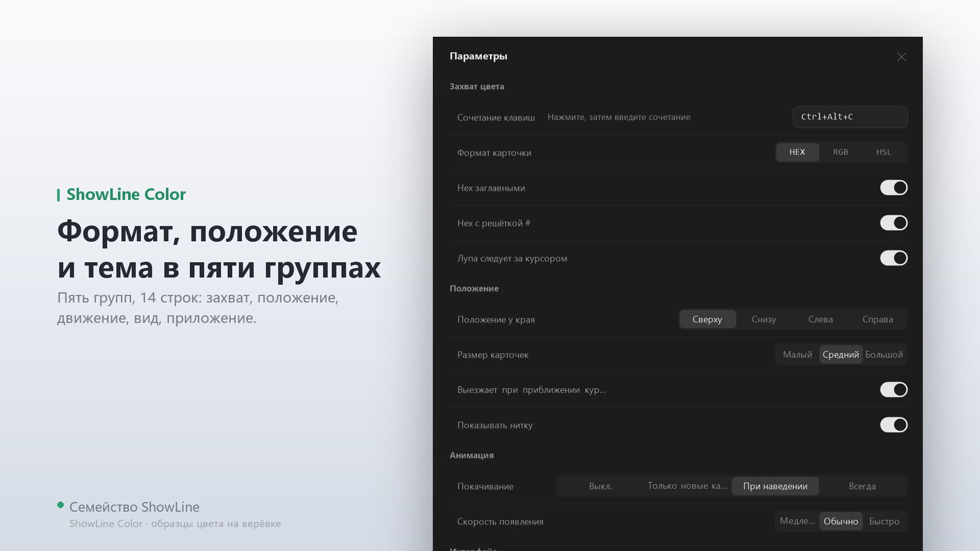Click the Ctrl+Alt+C hotkey field

click(850, 117)
